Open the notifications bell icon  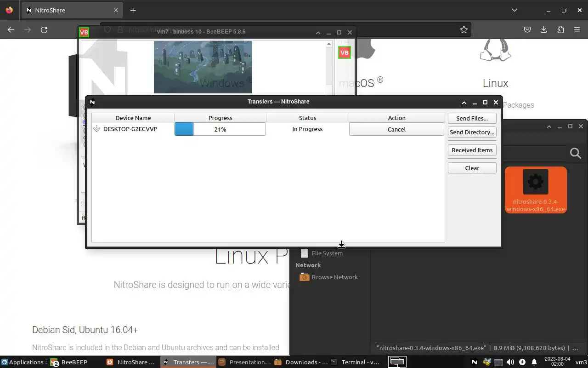pyautogui.click(x=534, y=362)
